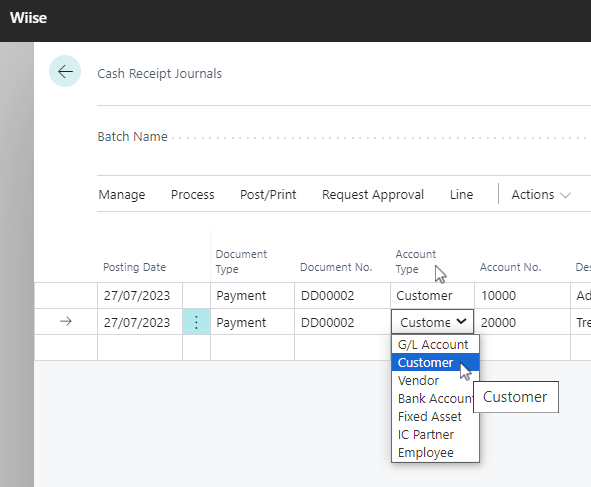
Task: Click the Account No. 20000 cell
Action: pyautogui.click(x=522, y=322)
